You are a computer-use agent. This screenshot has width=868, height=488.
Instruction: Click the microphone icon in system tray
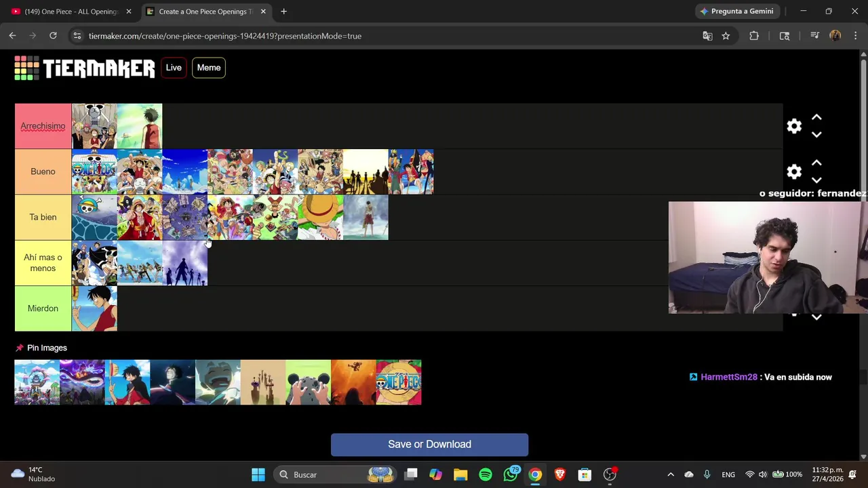pyautogui.click(x=707, y=474)
